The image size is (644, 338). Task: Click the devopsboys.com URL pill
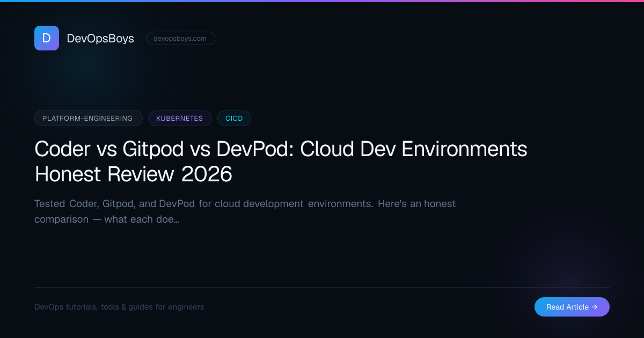[x=180, y=39]
